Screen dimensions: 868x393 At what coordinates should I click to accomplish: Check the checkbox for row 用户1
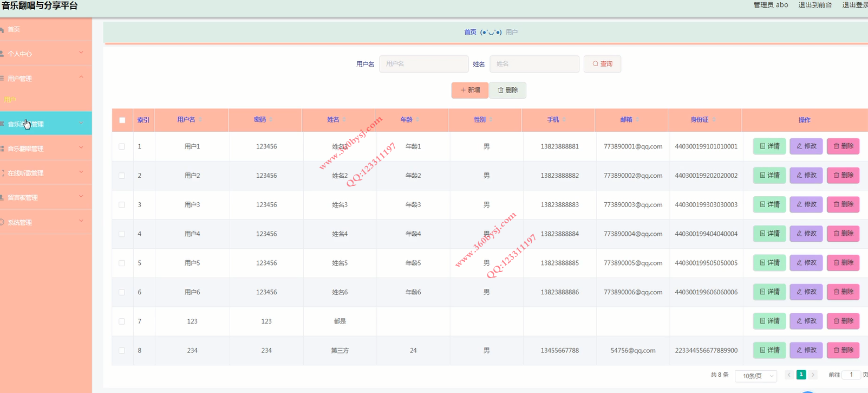(122, 146)
